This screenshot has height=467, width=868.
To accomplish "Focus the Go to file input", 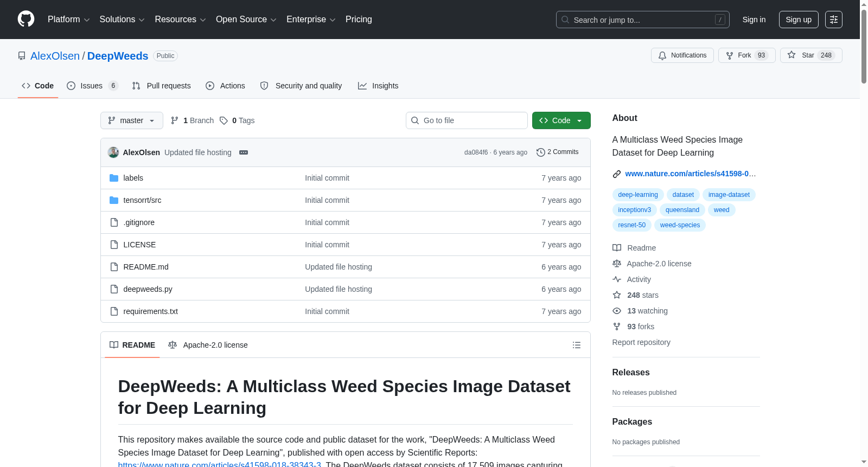I will (467, 120).
